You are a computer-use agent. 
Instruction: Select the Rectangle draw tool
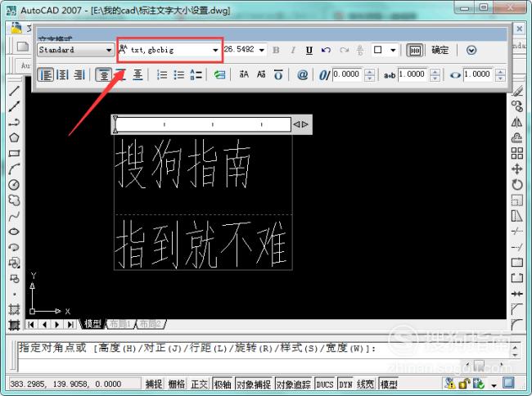(14, 153)
